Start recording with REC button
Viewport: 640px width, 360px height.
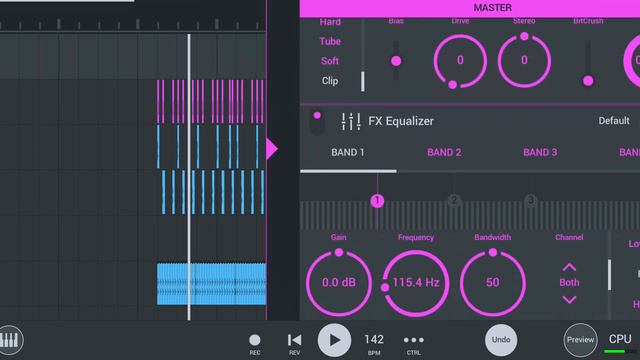(255, 343)
